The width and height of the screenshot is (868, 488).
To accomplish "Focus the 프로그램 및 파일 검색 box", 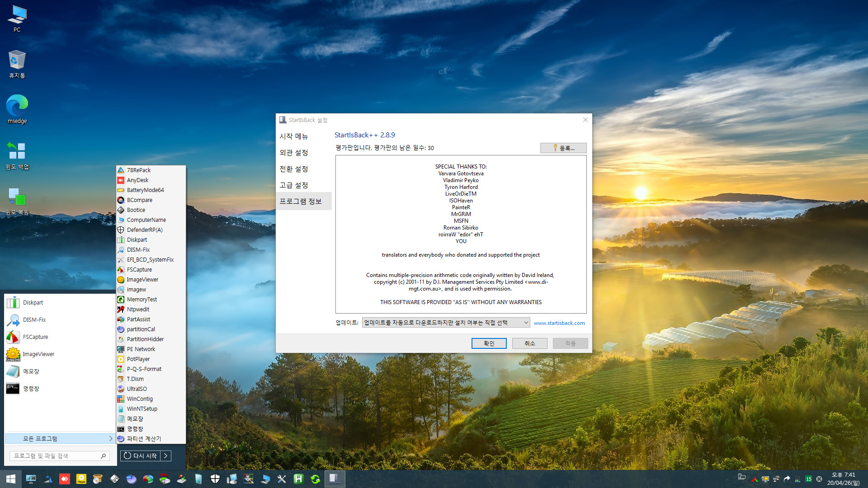I will [x=59, y=456].
